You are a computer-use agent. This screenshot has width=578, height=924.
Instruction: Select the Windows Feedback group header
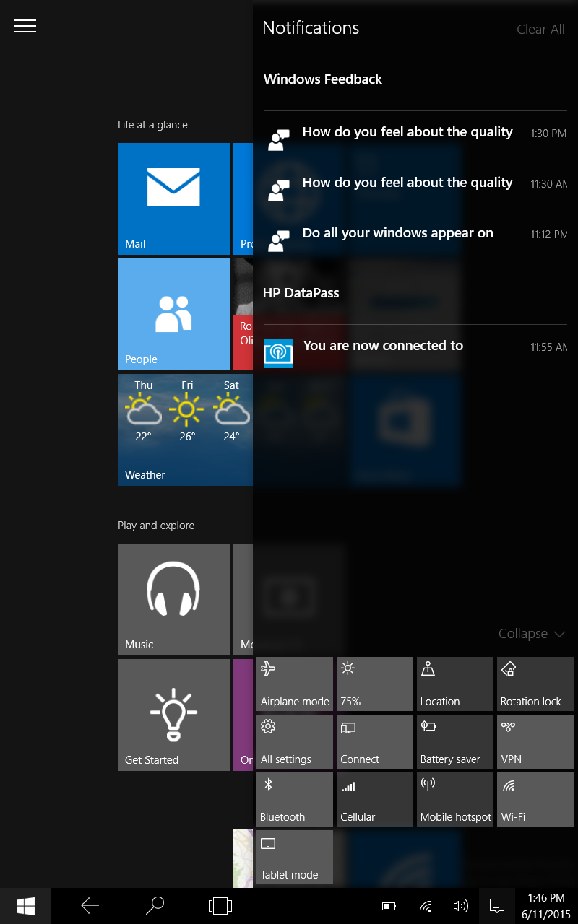point(323,79)
